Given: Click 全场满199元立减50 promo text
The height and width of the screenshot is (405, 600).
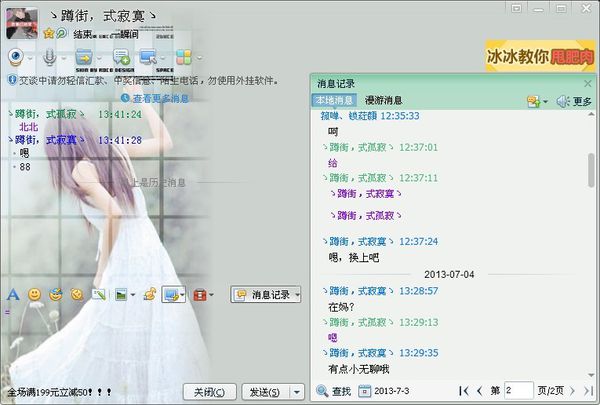Looking at the screenshot, I should (x=59, y=392).
